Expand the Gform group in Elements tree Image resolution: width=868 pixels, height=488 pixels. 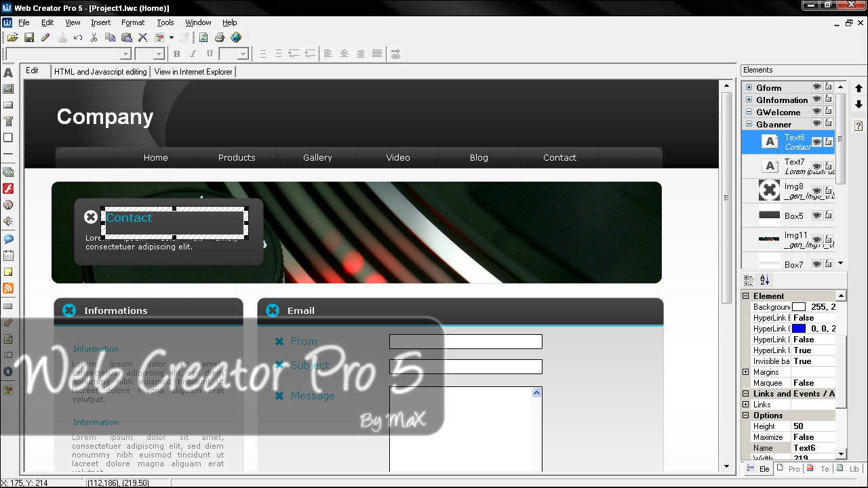point(749,87)
